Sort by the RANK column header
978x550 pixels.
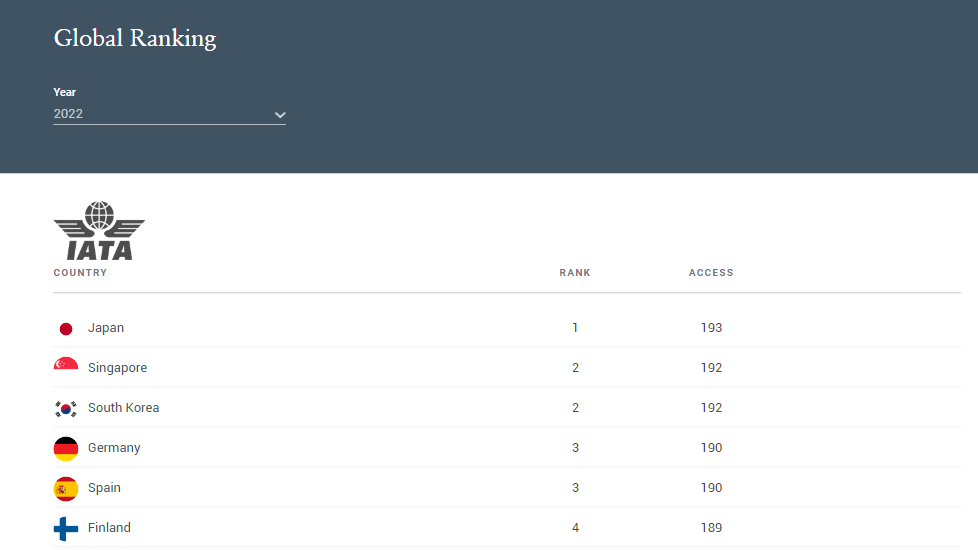(574, 273)
